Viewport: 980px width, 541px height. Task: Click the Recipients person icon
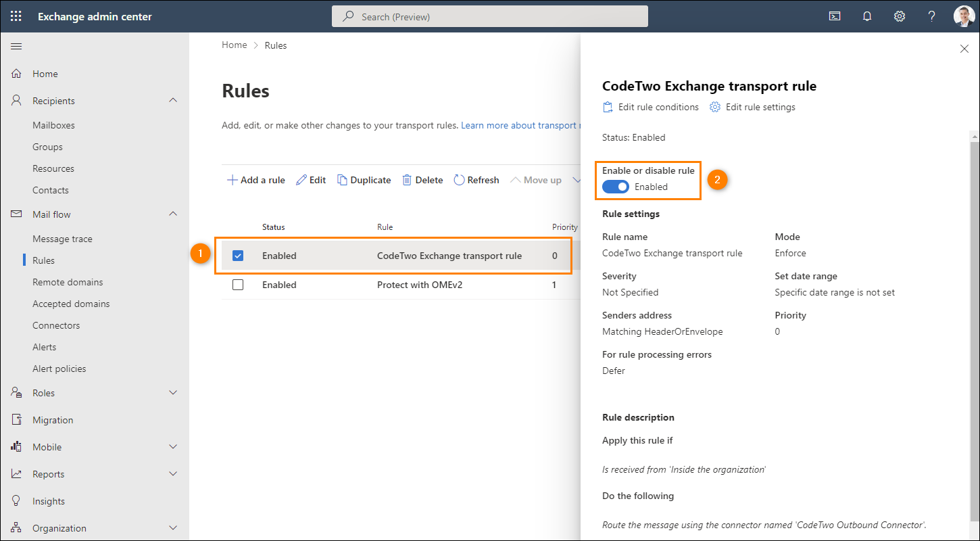[17, 101]
